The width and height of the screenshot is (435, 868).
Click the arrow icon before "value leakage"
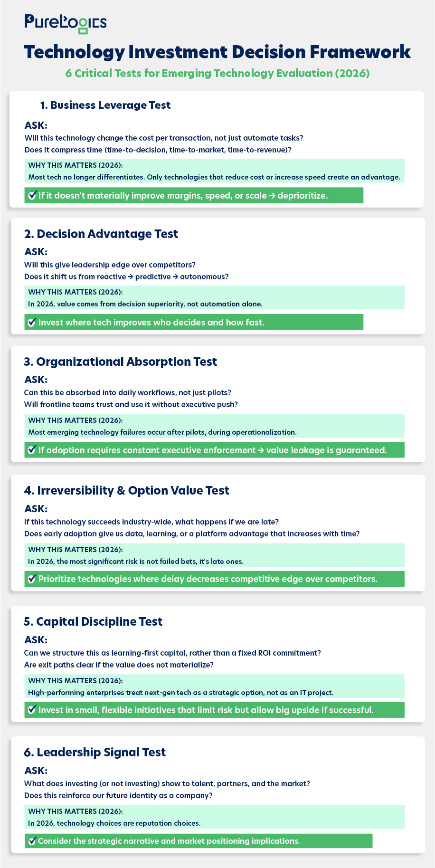pyautogui.click(x=261, y=450)
